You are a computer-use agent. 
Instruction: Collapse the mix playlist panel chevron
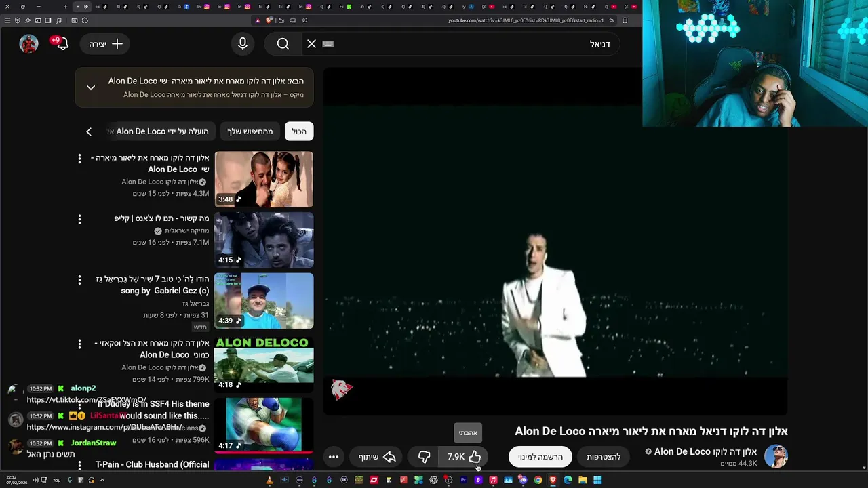pyautogui.click(x=90, y=87)
